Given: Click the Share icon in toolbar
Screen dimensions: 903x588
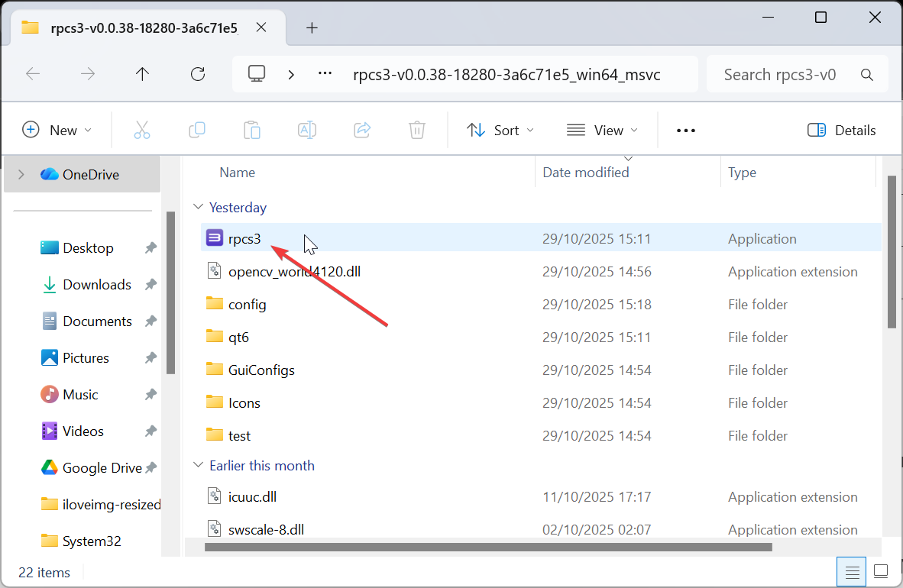Looking at the screenshot, I should 362,130.
